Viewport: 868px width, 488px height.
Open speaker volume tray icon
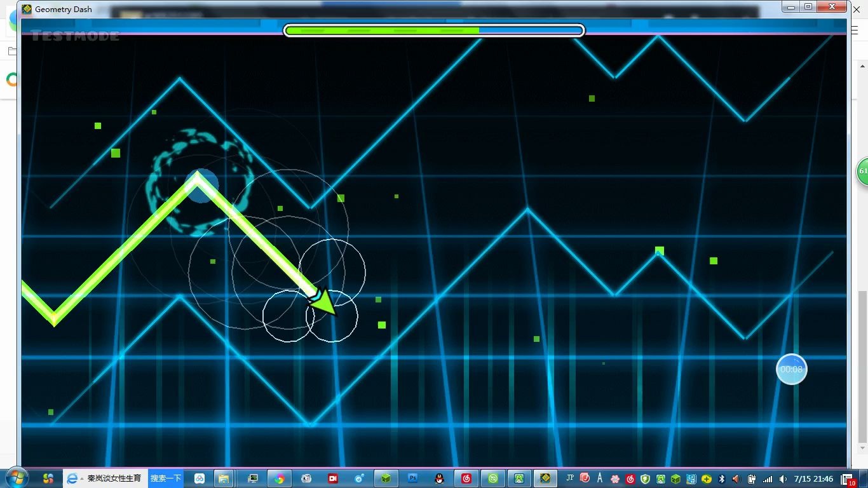pyautogui.click(x=783, y=479)
